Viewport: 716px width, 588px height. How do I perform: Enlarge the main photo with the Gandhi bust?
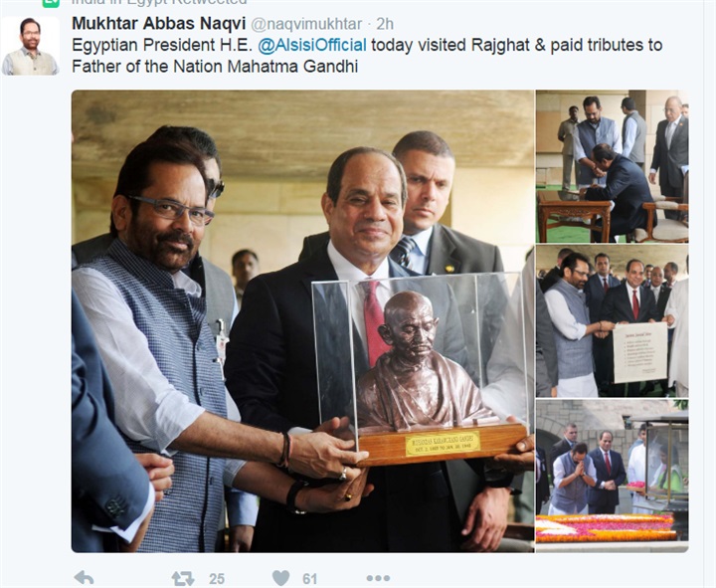coord(302,321)
